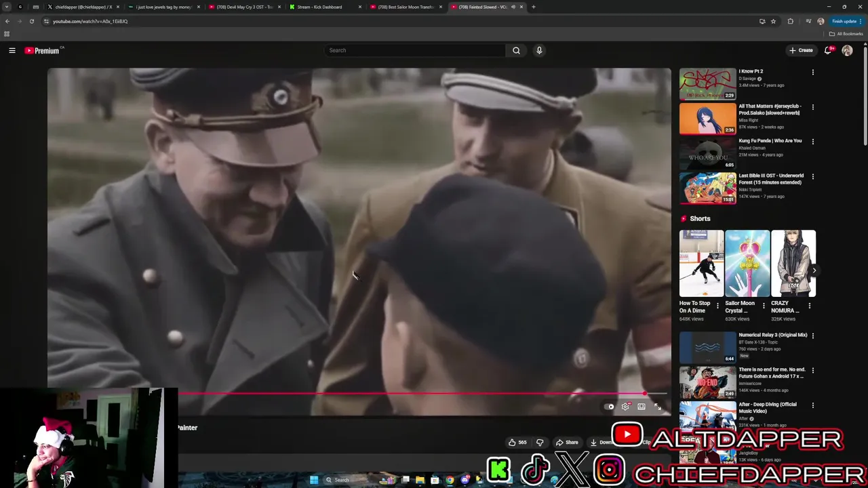Image resolution: width=868 pixels, height=488 pixels.
Task: Open YouTube account avatar menu
Action: 847,50
